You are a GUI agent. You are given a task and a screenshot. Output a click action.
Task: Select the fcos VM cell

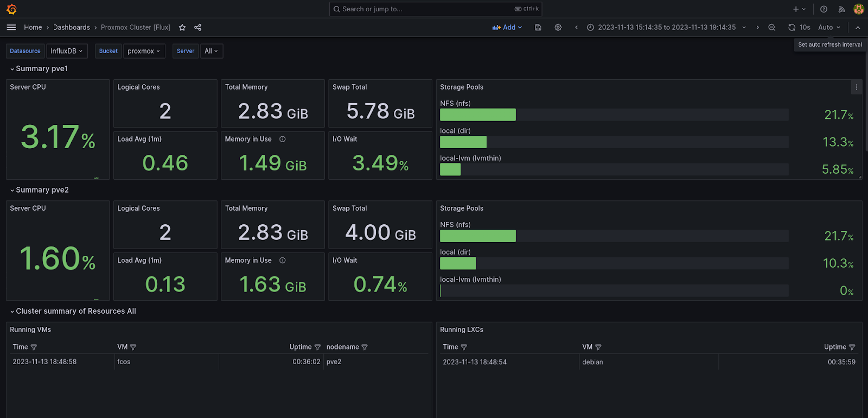click(x=124, y=362)
